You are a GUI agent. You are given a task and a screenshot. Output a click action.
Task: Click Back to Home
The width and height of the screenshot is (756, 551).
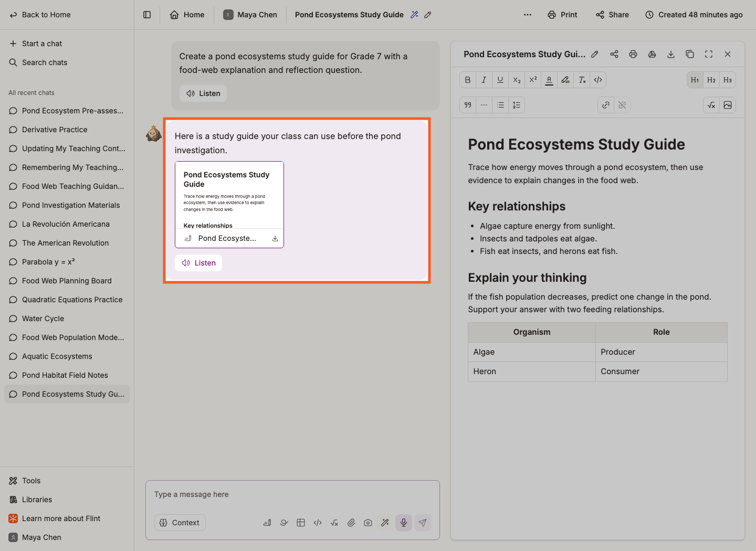pyautogui.click(x=40, y=15)
